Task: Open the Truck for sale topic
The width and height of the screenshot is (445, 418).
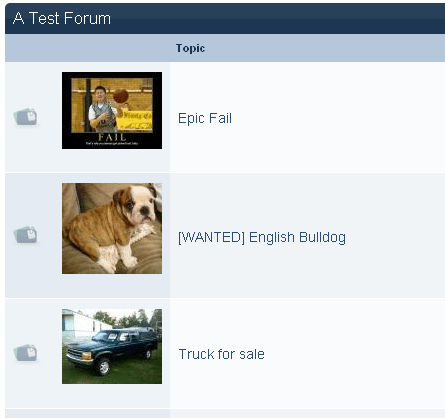Action: tap(222, 354)
